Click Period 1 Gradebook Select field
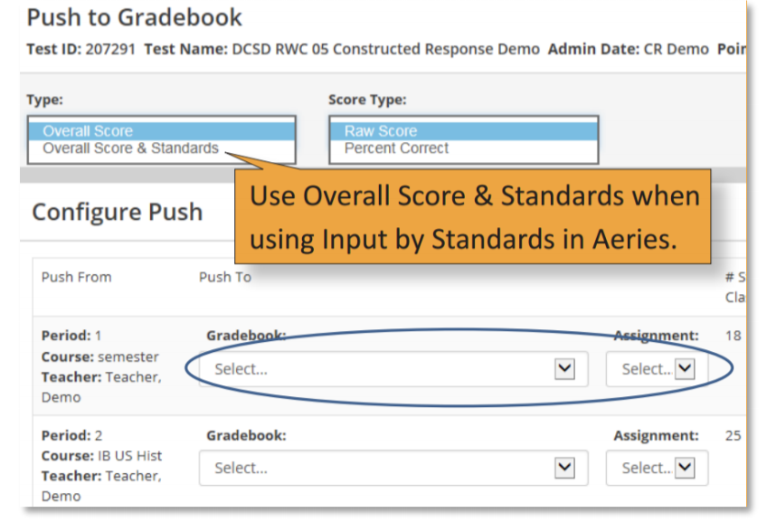The image size is (767, 532). coord(393,369)
